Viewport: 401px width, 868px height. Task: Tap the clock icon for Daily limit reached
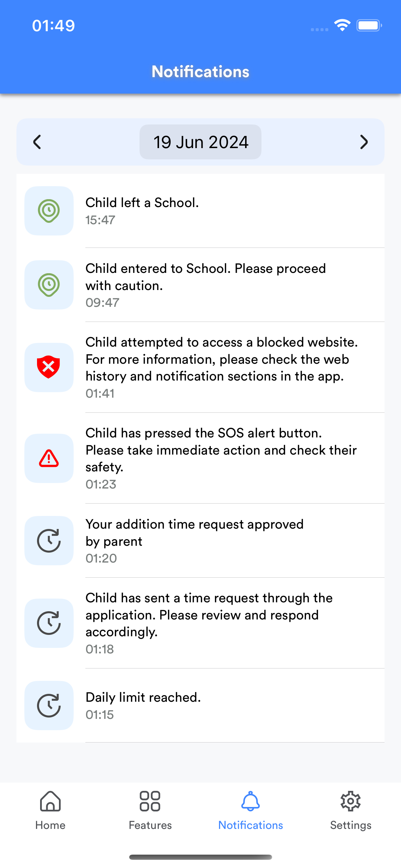click(x=49, y=706)
